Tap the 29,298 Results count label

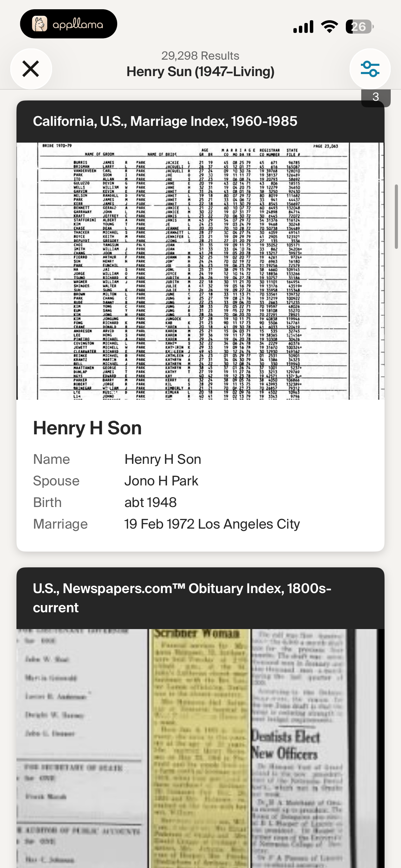(200, 56)
